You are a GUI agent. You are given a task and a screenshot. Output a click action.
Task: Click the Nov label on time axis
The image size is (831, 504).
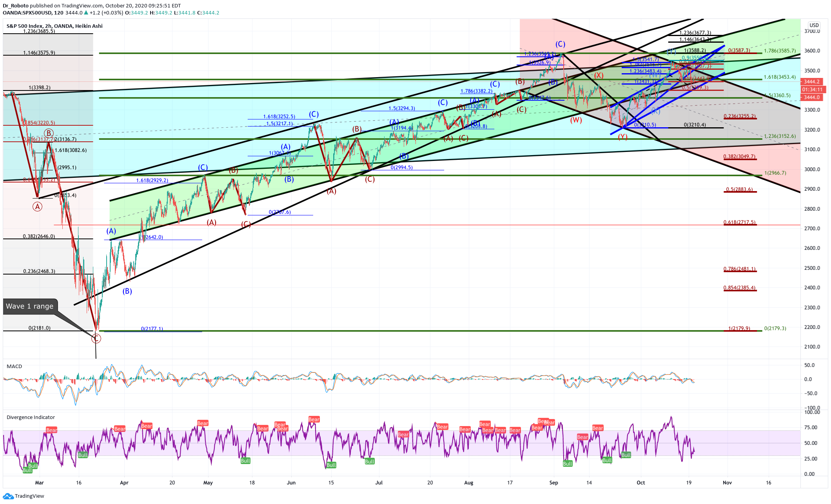pyautogui.click(x=727, y=483)
